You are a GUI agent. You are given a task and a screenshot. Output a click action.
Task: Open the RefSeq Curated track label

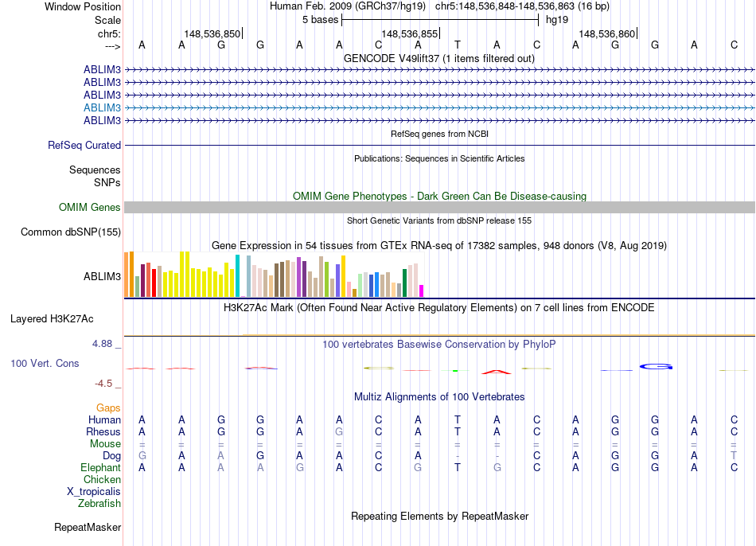[84, 145]
